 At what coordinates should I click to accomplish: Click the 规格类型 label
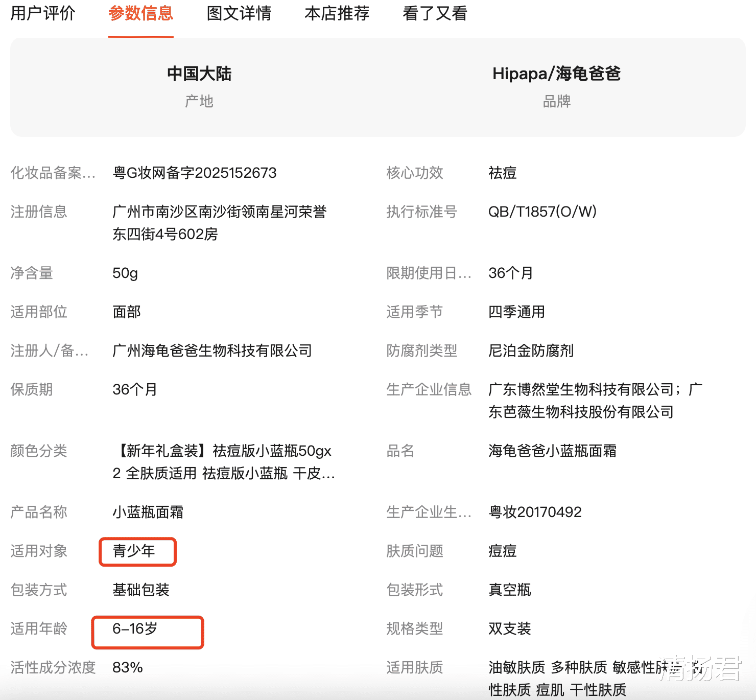pos(415,628)
